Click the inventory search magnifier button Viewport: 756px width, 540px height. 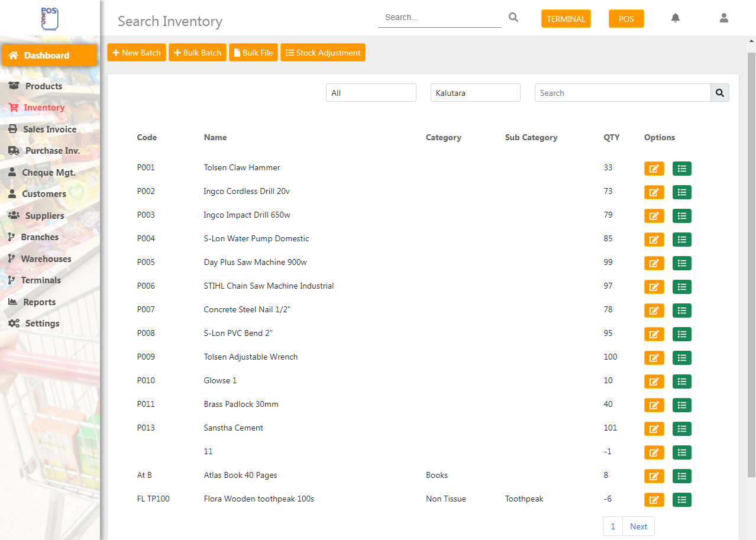point(720,93)
